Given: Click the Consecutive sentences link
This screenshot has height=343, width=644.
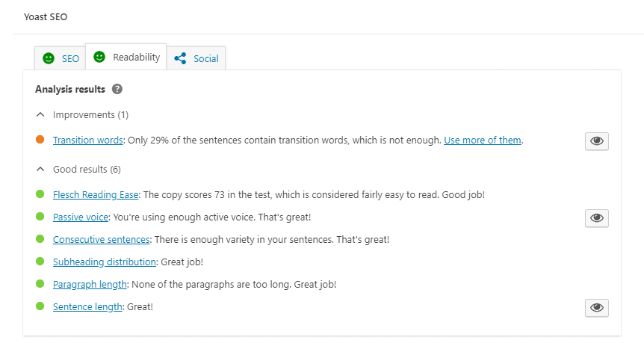Looking at the screenshot, I should (x=102, y=240).
